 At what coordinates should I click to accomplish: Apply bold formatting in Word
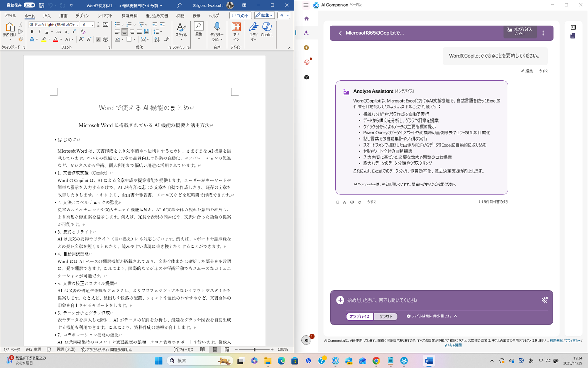(32, 32)
